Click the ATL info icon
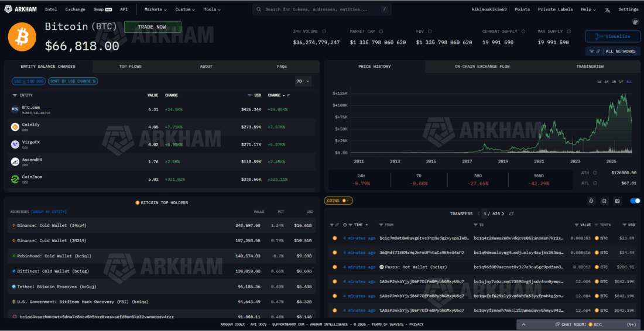The width and height of the screenshot is (644, 331). (x=595, y=183)
